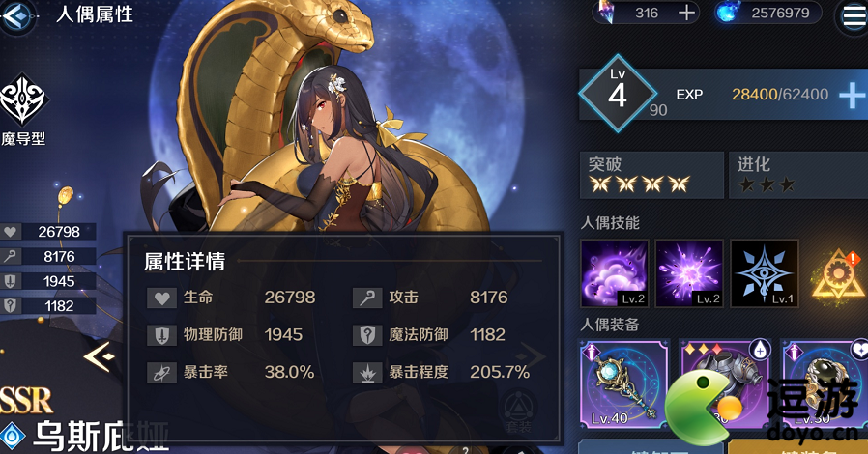Select the armor equipment slot

(x=724, y=384)
